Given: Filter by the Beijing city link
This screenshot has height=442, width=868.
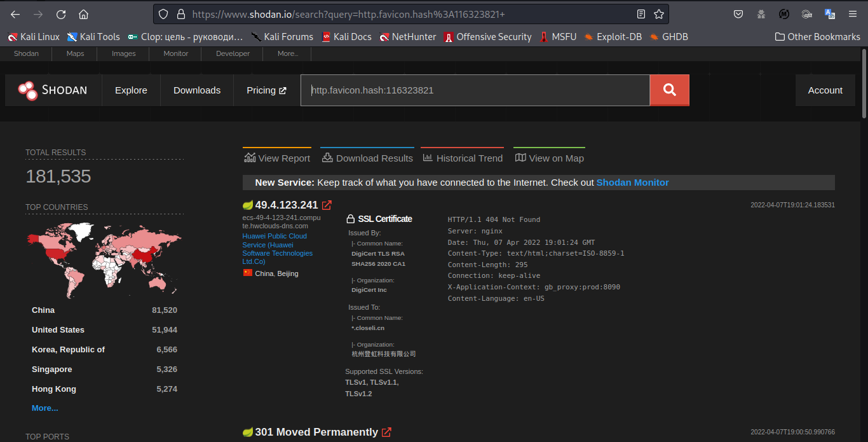Looking at the screenshot, I should click(288, 273).
